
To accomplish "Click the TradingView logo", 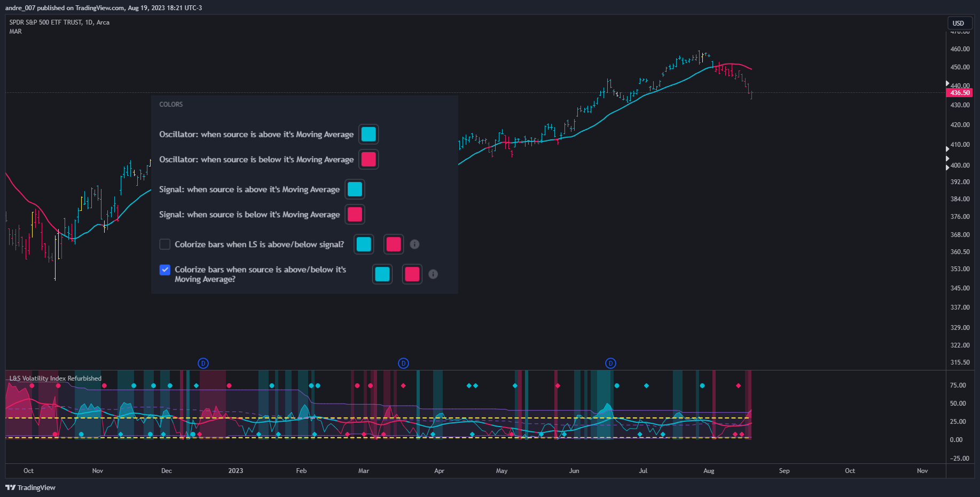I will (30, 487).
